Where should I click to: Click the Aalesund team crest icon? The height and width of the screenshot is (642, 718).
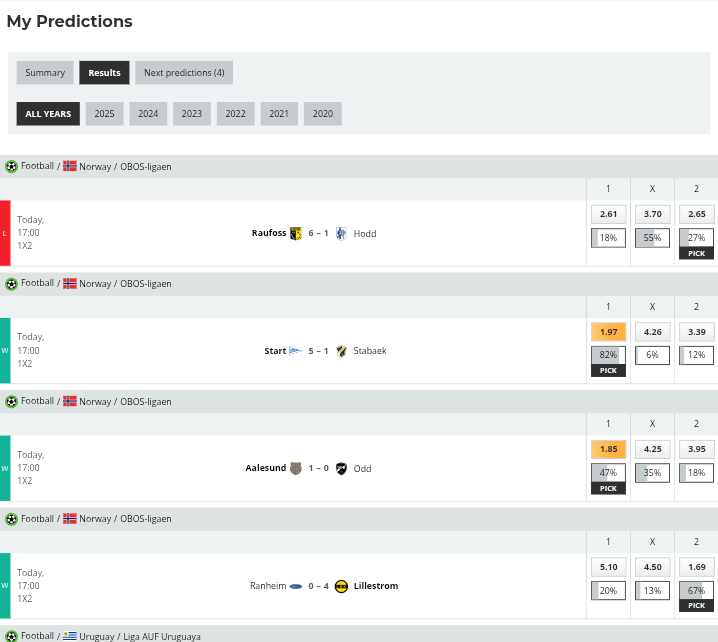tap(296, 468)
